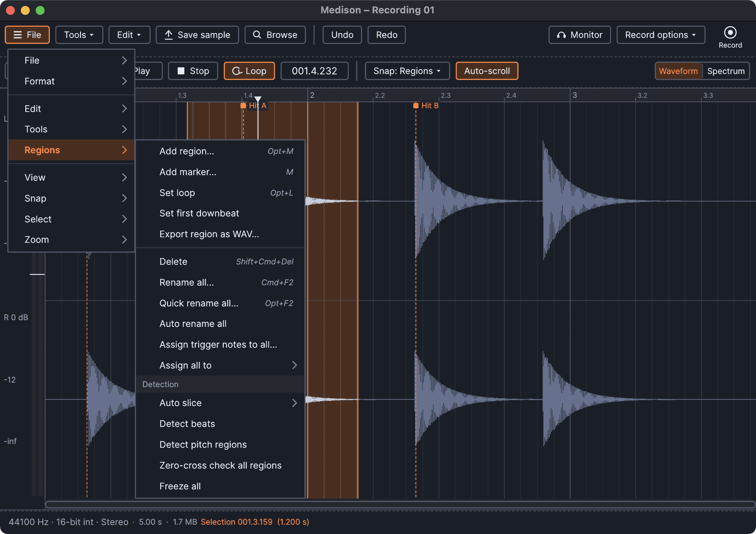Expand the Format submenu
The height and width of the screenshot is (534, 756).
click(71, 81)
